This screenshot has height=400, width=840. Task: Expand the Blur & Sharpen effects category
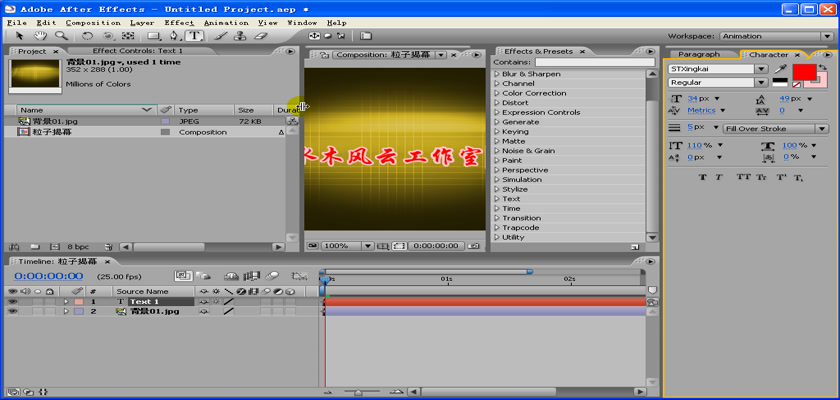(497, 74)
